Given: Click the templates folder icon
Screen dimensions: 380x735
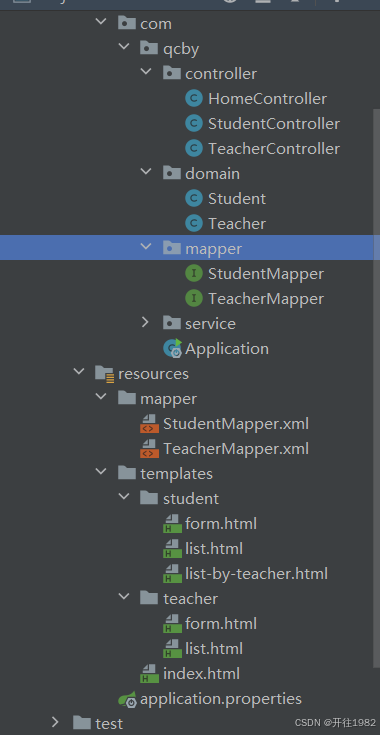Looking at the screenshot, I should coord(127,473).
